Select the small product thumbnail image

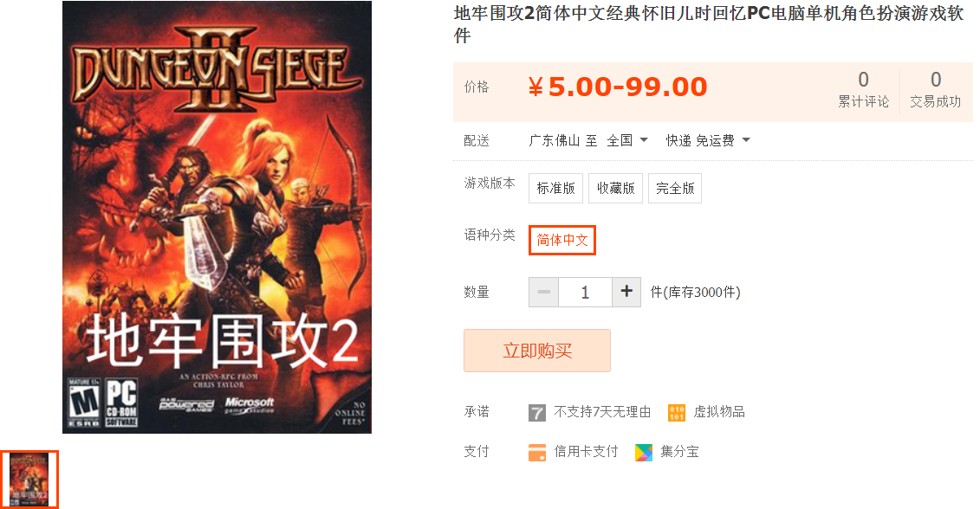pos(29,479)
